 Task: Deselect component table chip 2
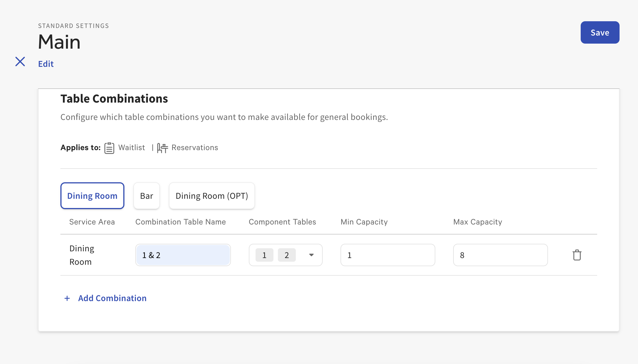coord(287,255)
